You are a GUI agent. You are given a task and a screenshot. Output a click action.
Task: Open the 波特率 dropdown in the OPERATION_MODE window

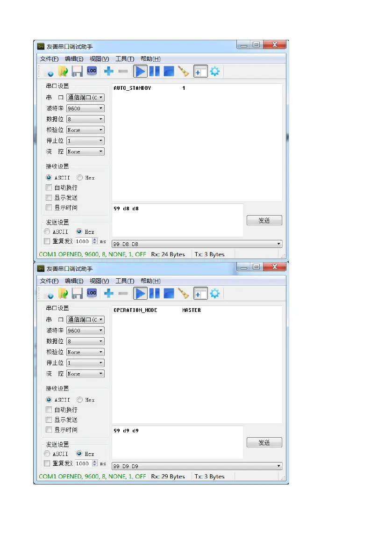pyautogui.click(x=86, y=330)
